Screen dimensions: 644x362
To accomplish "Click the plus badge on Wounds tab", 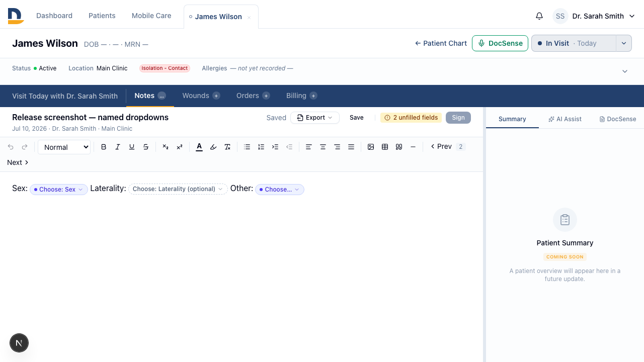I will point(216,96).
